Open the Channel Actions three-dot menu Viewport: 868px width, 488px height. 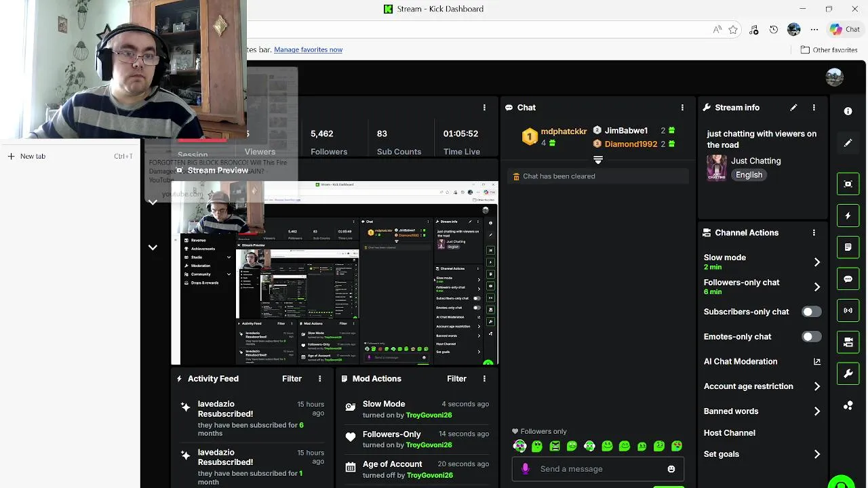pyautogui.click(x=814, y=232)
